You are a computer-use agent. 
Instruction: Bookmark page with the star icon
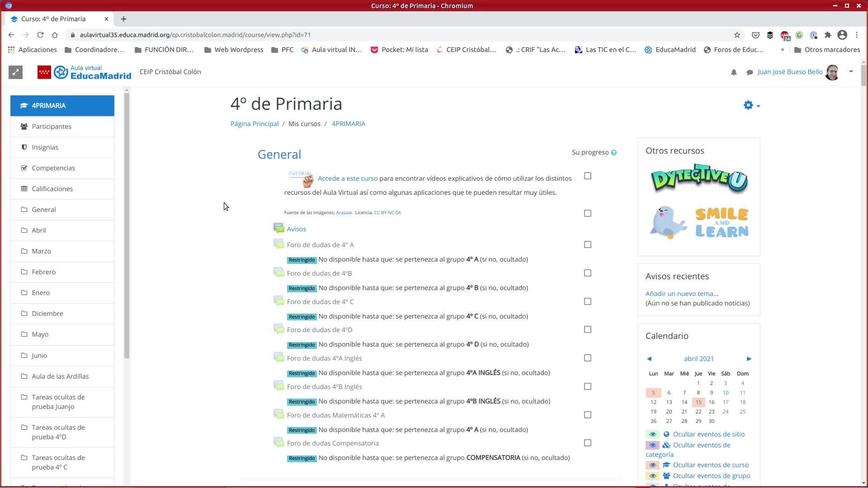737,35
